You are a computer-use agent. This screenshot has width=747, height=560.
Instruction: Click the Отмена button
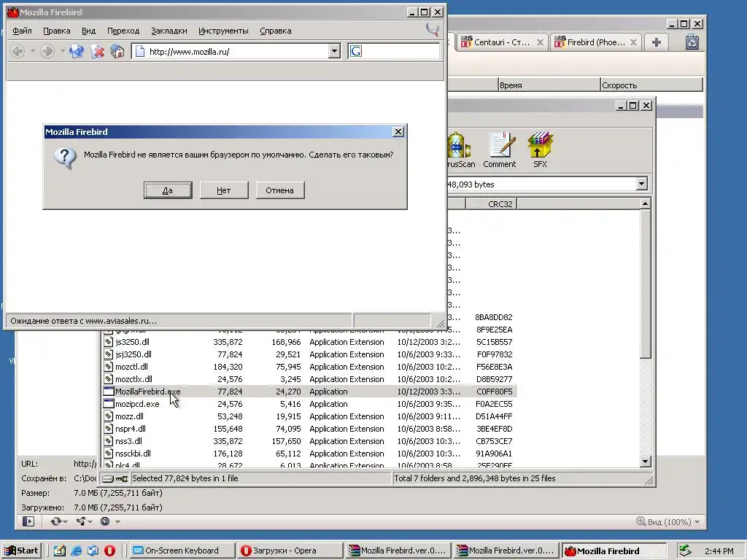(279, 190)
